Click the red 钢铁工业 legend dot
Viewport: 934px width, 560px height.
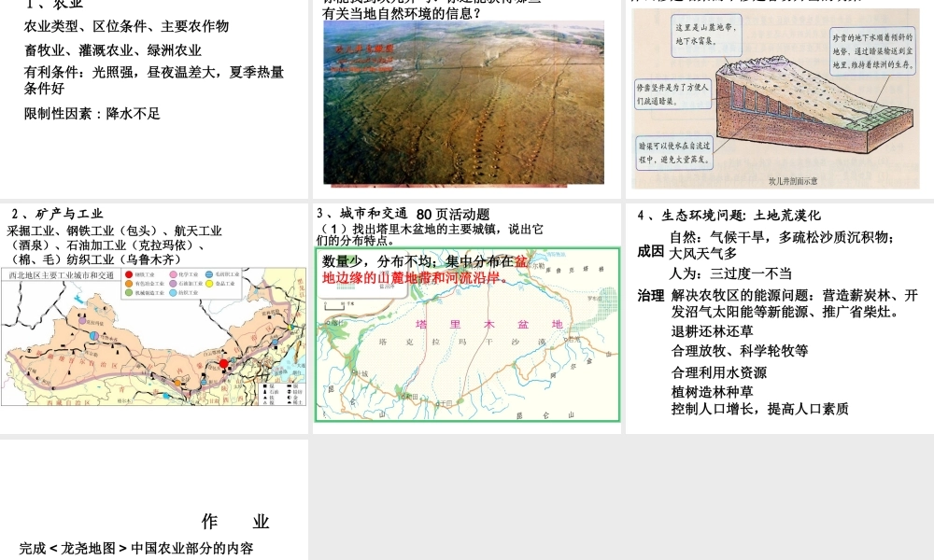pos(129,274)
